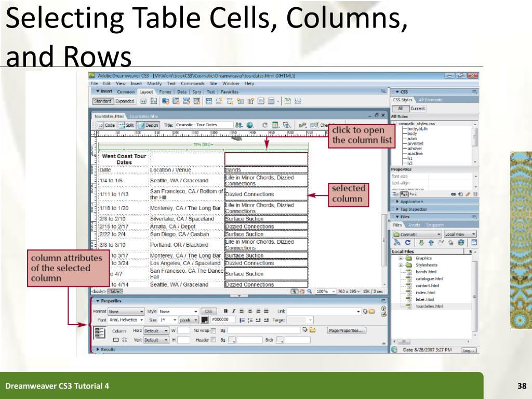The image size is (532, 399).
Task: Click the Italic icon in Properties
Action: pyautogui.click(x=233, y=311)
